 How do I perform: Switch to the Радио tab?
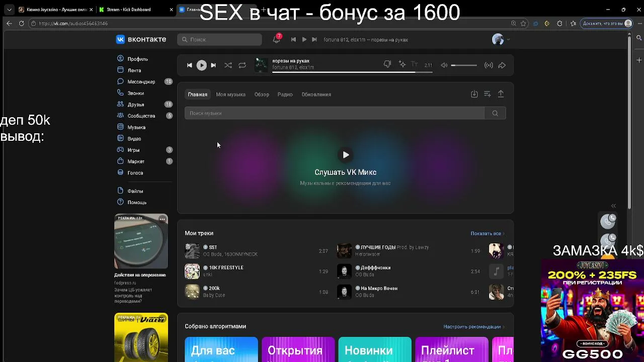285,95
